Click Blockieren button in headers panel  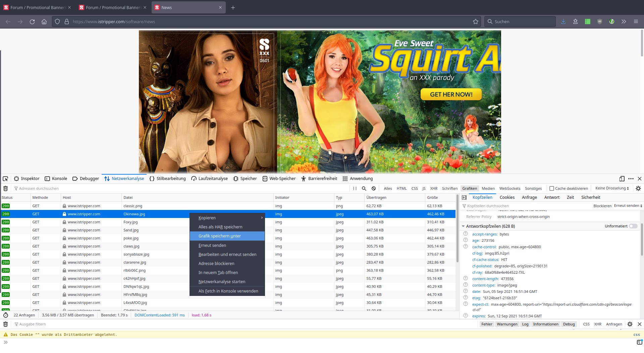[x=602, y=206]
